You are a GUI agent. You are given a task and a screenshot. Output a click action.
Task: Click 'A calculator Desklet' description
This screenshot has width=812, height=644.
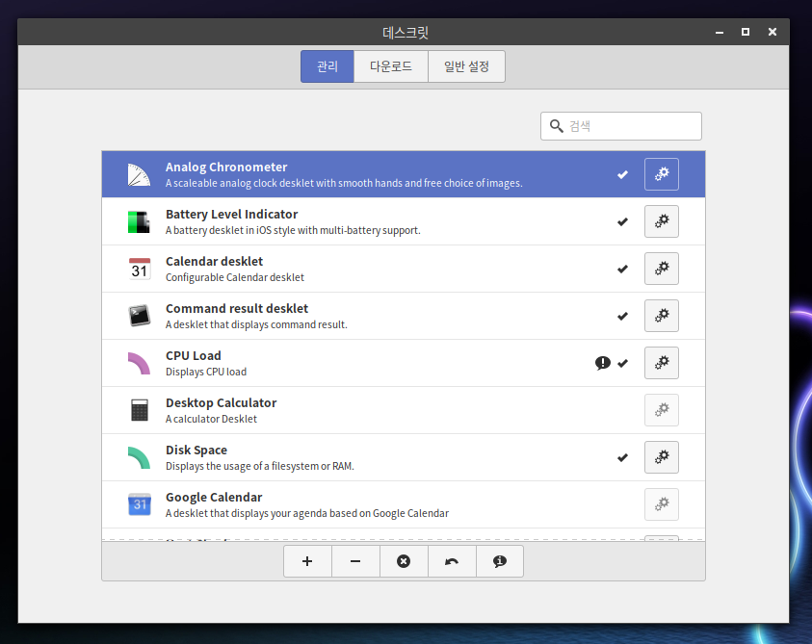(x=211, y=419)
